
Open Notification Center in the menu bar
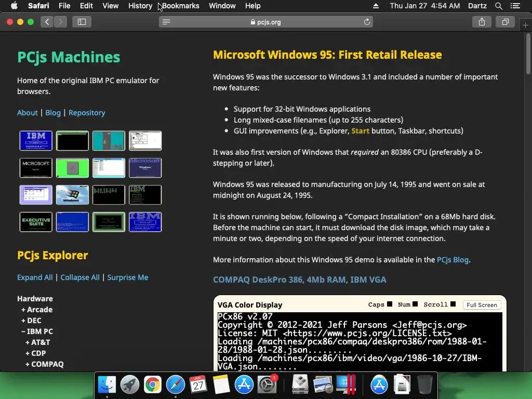[x=515, y=6]
